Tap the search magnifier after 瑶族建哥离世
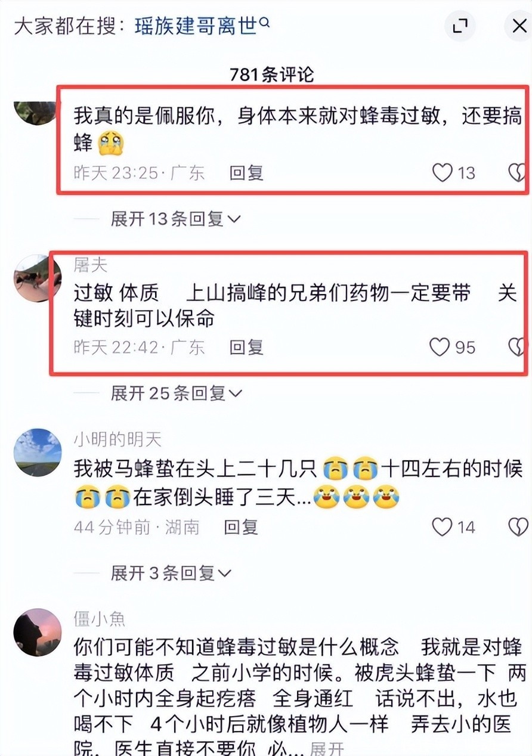Image resolution: width=532 pixels, height=756 pixels. 266,22
